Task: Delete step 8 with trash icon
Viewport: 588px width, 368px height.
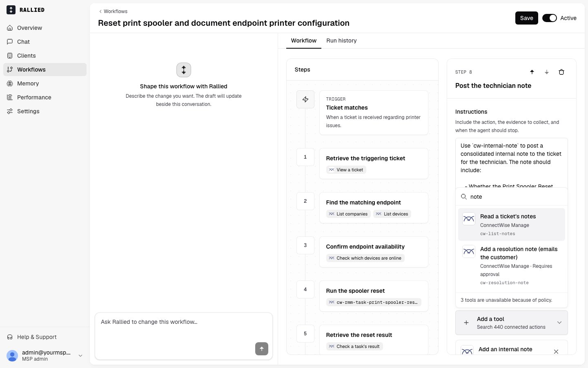Action: coord(561,72)
